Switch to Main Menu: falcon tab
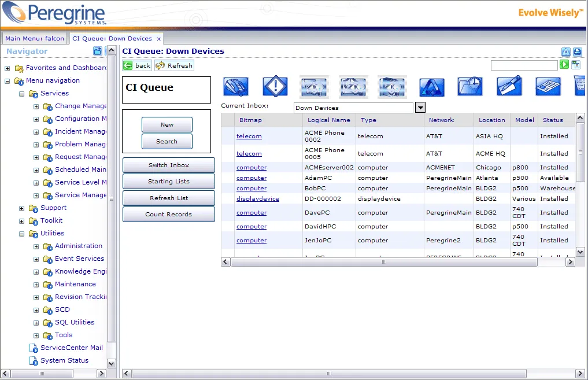The image size is (588, 380). point(35,38)
